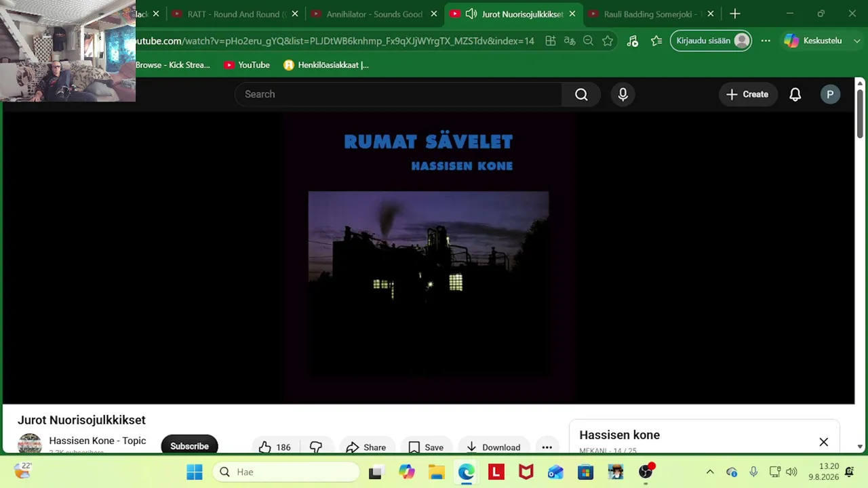Focus the YouTube Search field
This screenshot has height=488, width=868.
(399, 94)
